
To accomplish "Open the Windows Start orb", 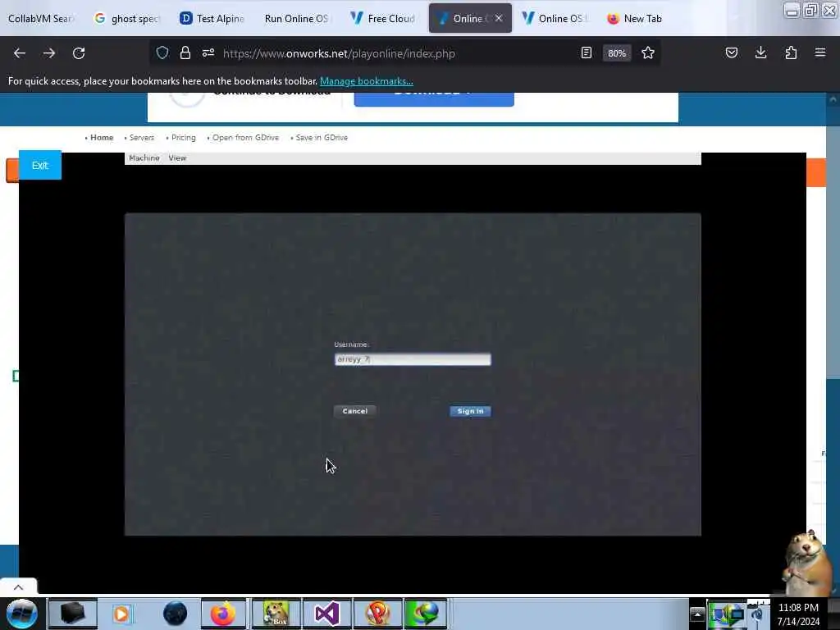I will point(22,614).
